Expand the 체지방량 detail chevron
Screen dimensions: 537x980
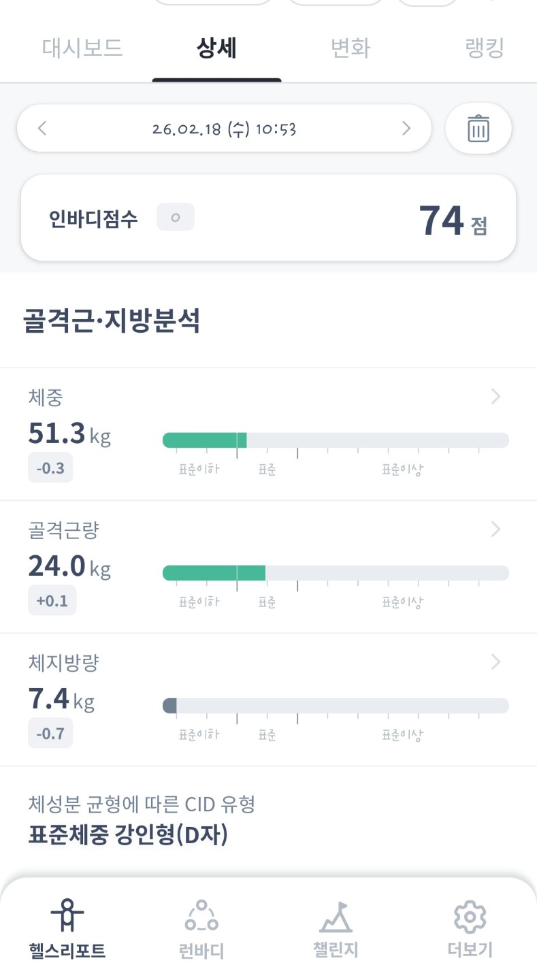(495, 661)
